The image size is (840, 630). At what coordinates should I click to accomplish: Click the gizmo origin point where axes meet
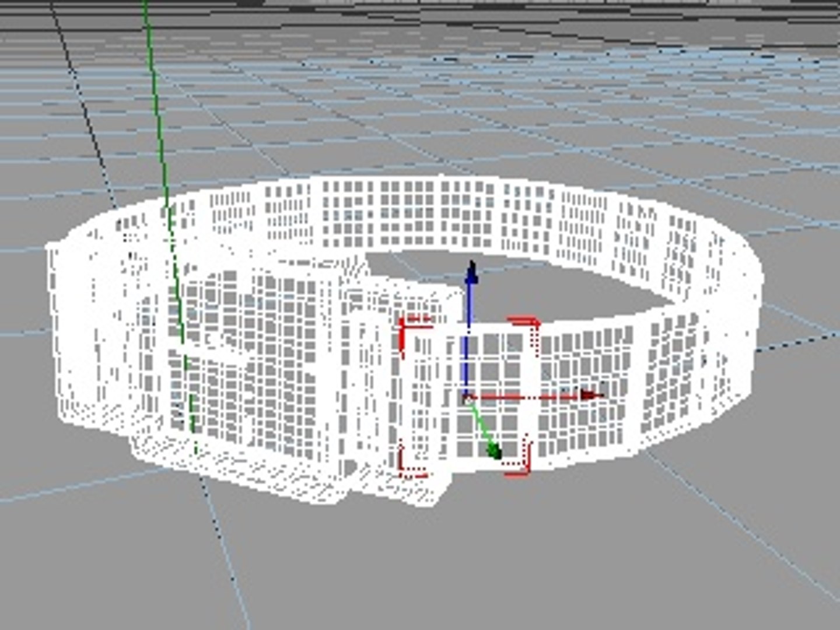pyautogui.click(x=467, y=399)
